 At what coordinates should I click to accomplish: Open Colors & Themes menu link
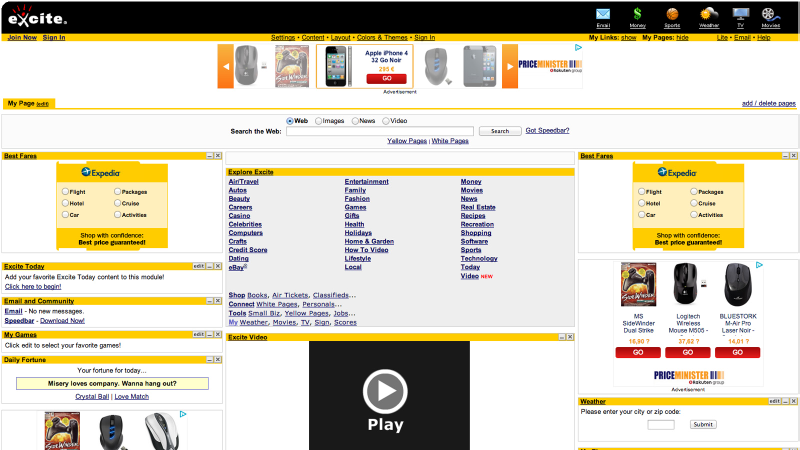(382, 38)
